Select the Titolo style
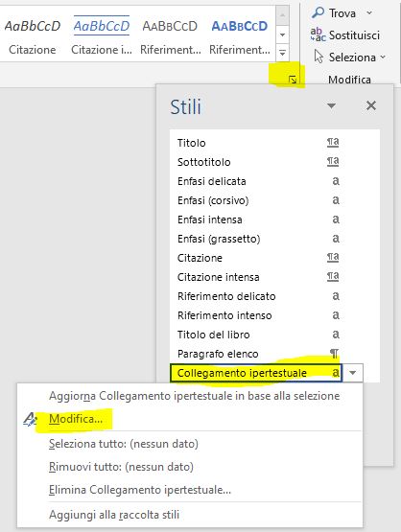Screen dimensions: 401x532 [x=258, y=143]
